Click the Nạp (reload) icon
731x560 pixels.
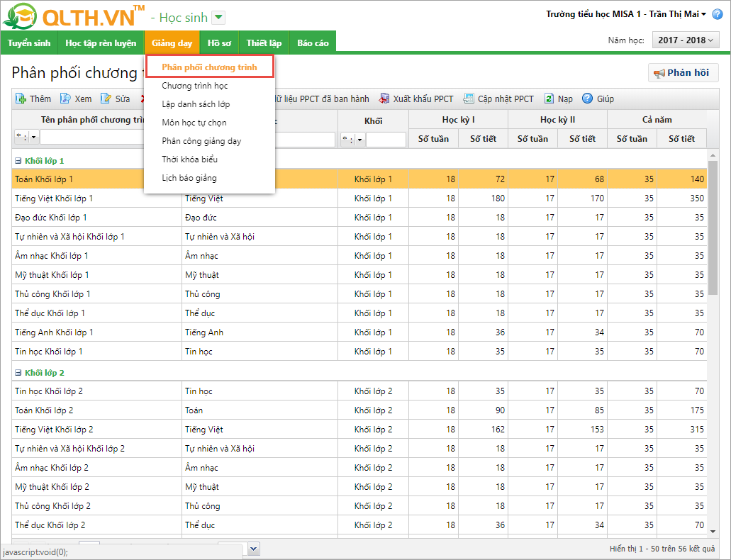(x=549, y=99)
